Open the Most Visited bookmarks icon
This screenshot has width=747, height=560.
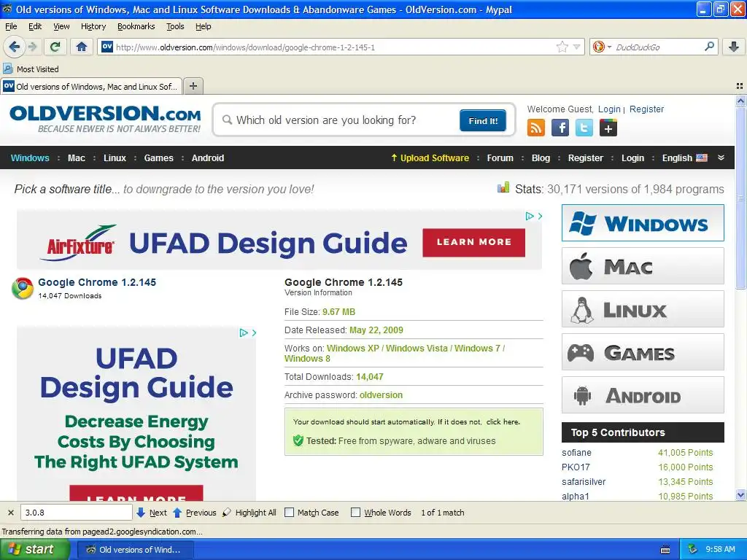[x=7, y=69]
